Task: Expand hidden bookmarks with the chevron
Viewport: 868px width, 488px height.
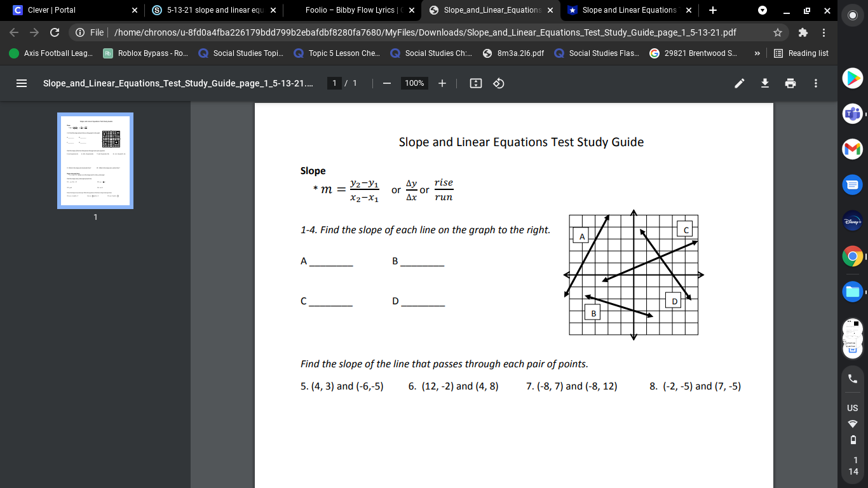Action: [757, 53]
